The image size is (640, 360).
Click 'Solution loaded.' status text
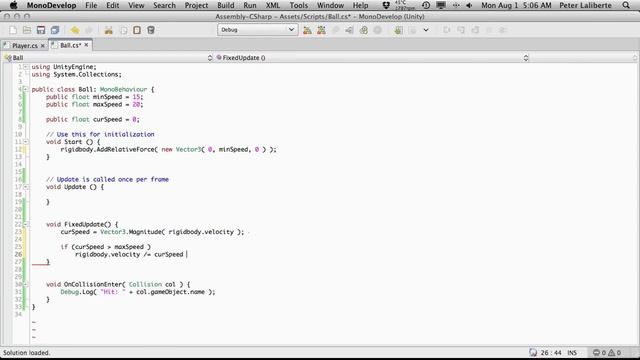point(27,353)
